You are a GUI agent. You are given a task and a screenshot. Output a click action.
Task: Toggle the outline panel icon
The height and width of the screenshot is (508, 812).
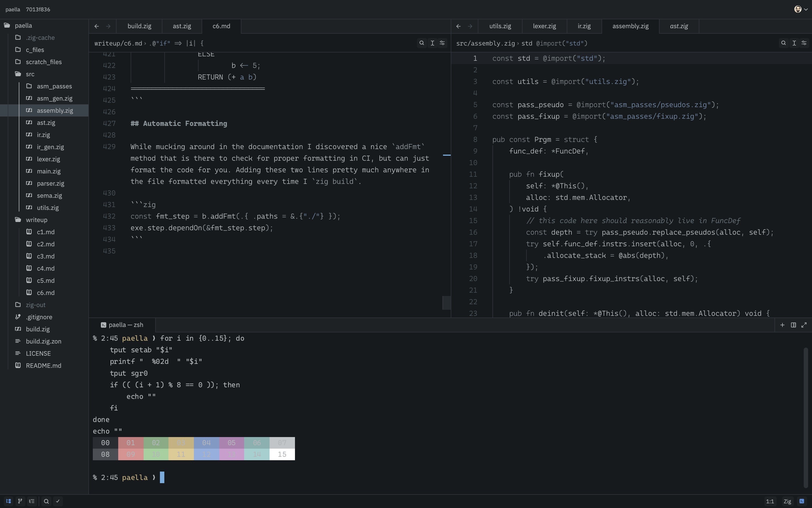pyautogui.click(x=32, y=501)
